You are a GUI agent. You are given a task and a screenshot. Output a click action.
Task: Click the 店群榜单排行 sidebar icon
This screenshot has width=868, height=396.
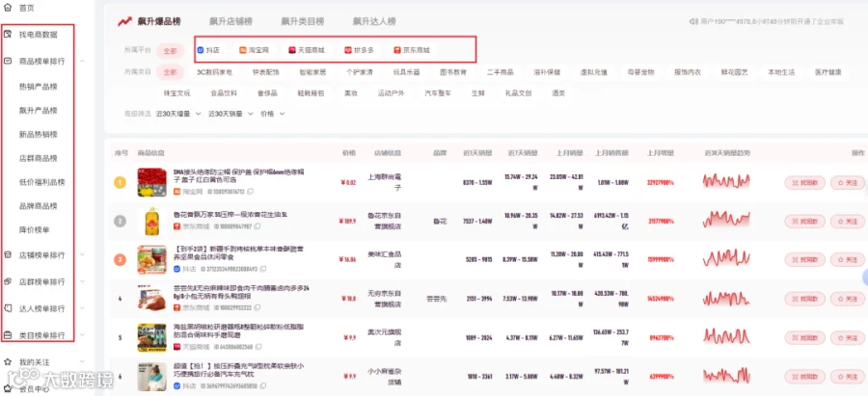8,281
